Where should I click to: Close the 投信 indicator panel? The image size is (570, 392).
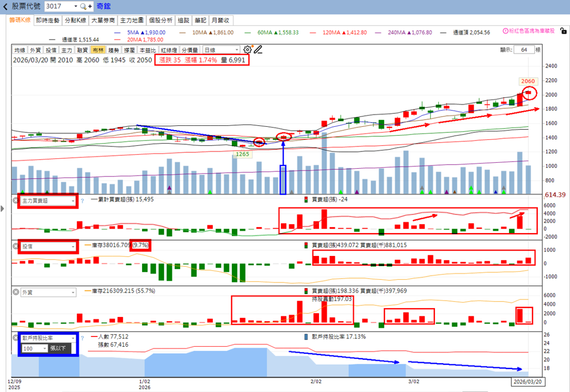[16, 246]
